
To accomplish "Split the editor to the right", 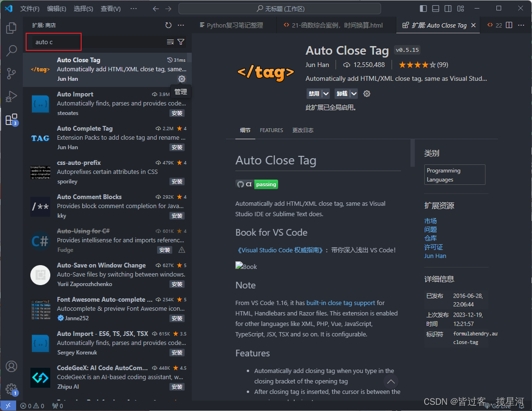I will [x=509, y=25].
